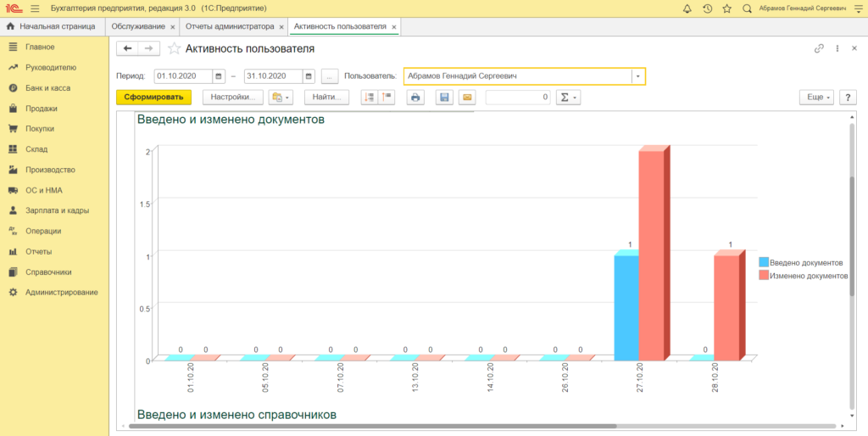Switch to the Отчеты администратора tab
Viewport: 868px width, 436px height.
[231, 27]
